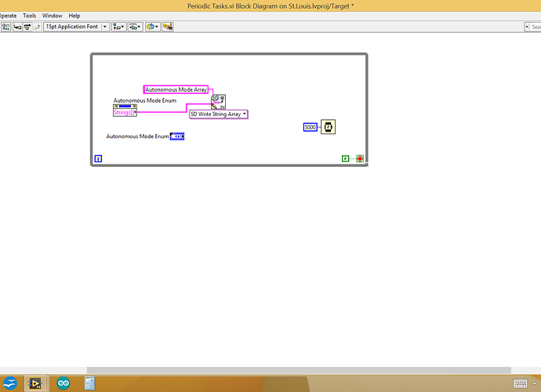
Task: Click the Strings[] property terminal
Action: (x=125, y=112)
